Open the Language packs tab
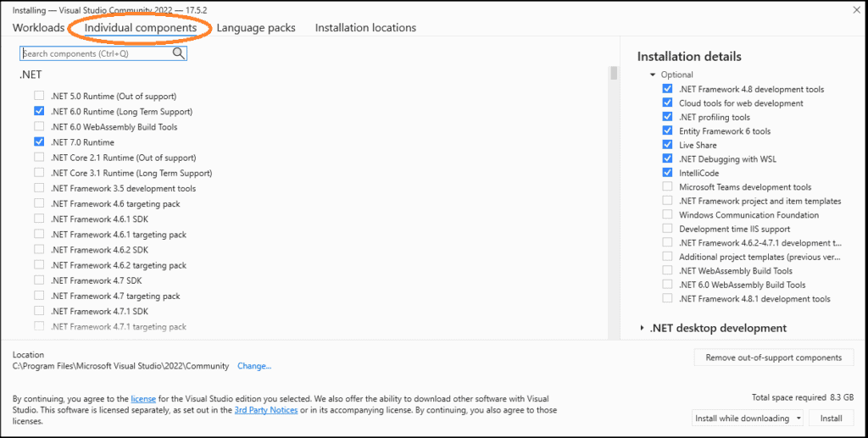The height and width of the screenshot is (438, 868). tap(256, 28)
